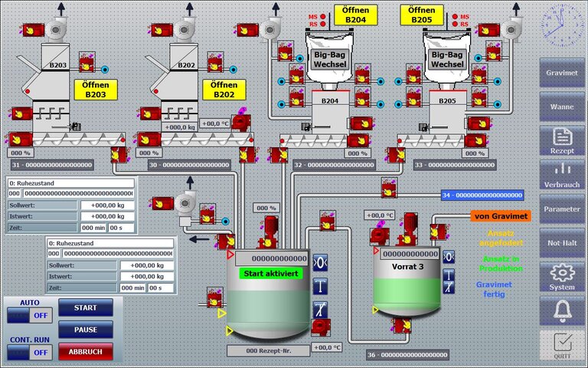The image size is (588, 368).
Task: Click the Gravimet fertig status text
Action: [x=494, y=289]
